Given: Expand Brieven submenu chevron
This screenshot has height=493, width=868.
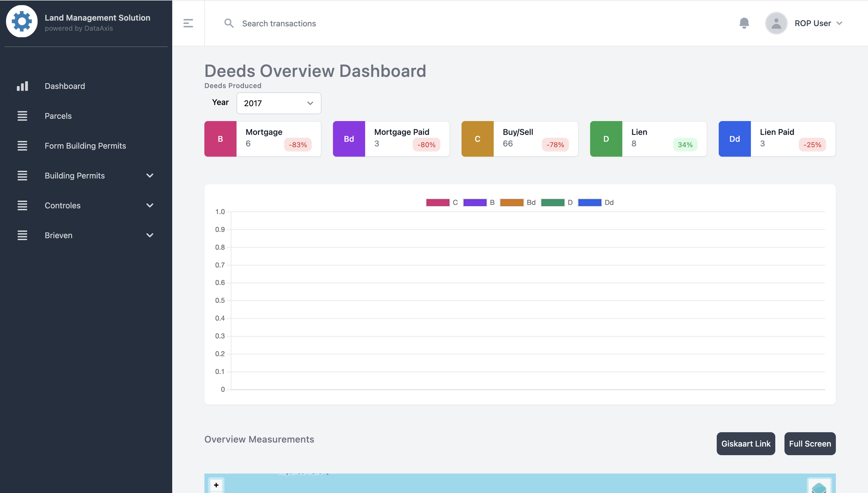Looking at the screenshot, I should (x=150, y=235).
